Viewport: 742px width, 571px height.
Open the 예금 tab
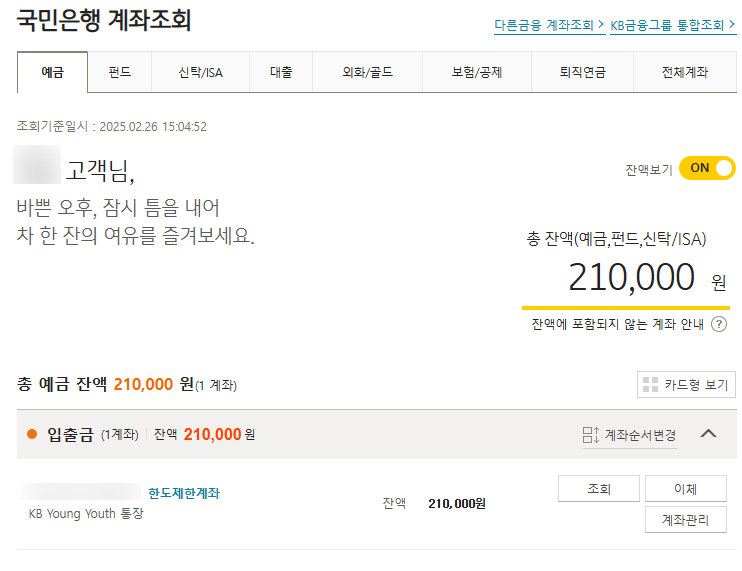[53, 72]
